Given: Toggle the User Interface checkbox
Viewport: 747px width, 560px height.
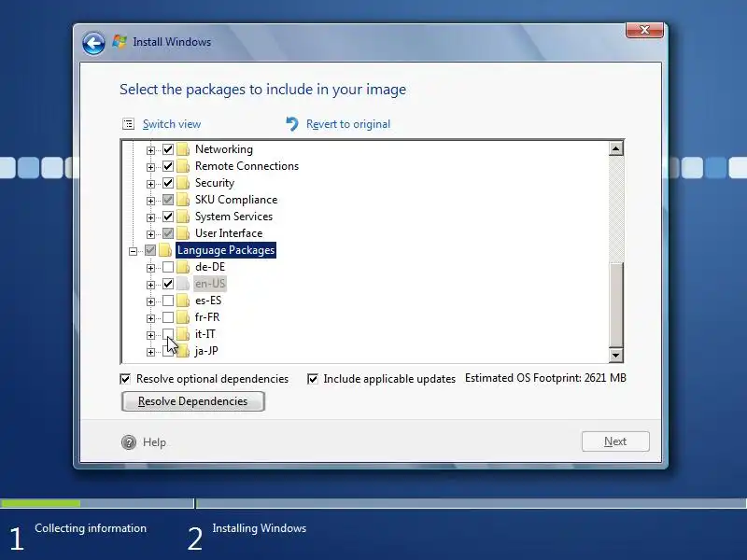Looking at the screenshot, I should pyautogui.click(x=168, y=233).
